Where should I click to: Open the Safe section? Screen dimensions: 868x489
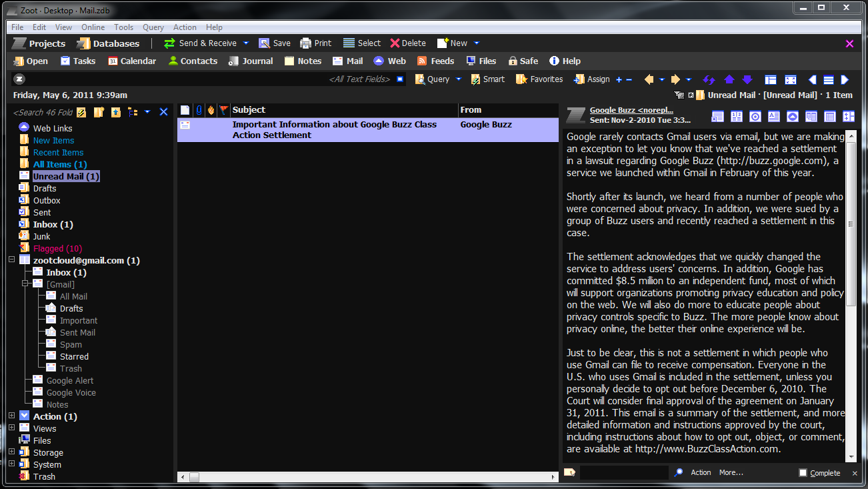(x=523, y=61)
